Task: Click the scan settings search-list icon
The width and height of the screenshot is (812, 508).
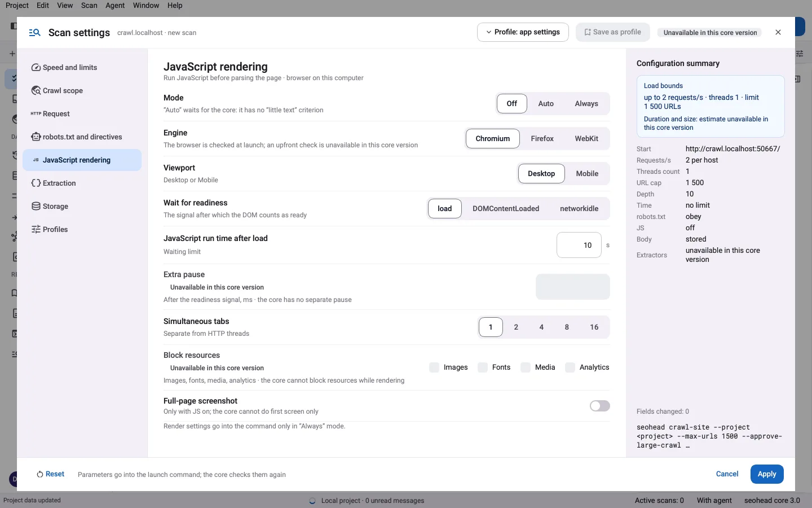Action: coord(34,33)
